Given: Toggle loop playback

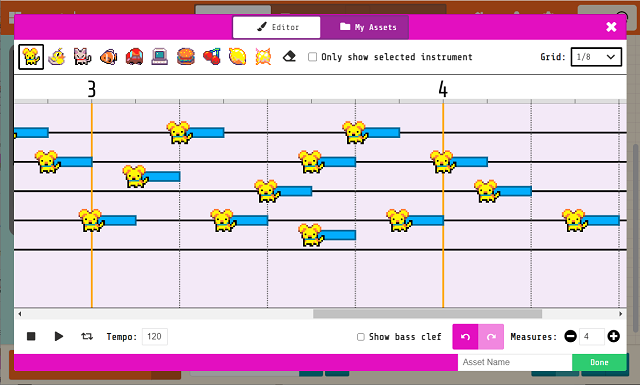Looking at the screenshot, I should coord(87,336).
